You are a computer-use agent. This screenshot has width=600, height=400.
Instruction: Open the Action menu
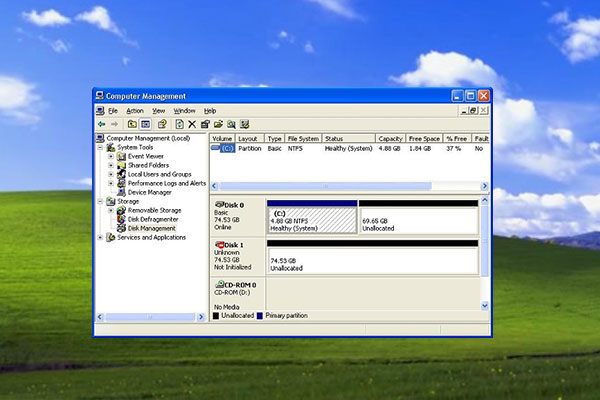click(135, 110)
